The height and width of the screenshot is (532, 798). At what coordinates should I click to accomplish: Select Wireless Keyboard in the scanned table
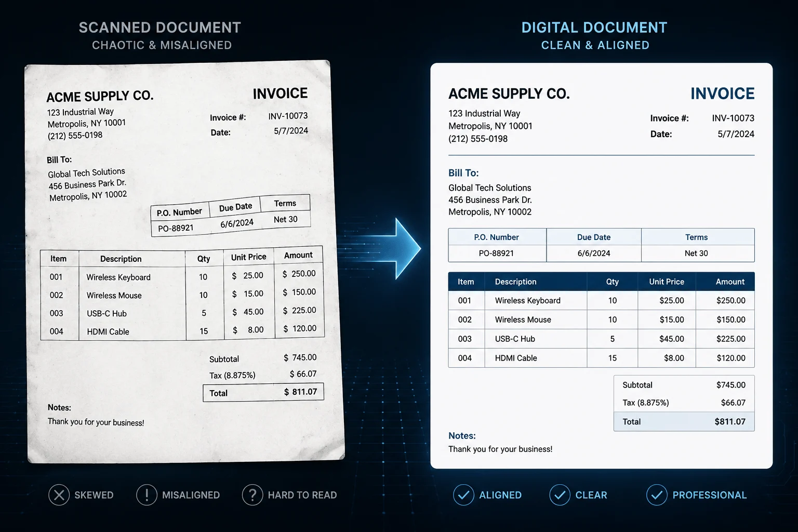pos(118,277)
